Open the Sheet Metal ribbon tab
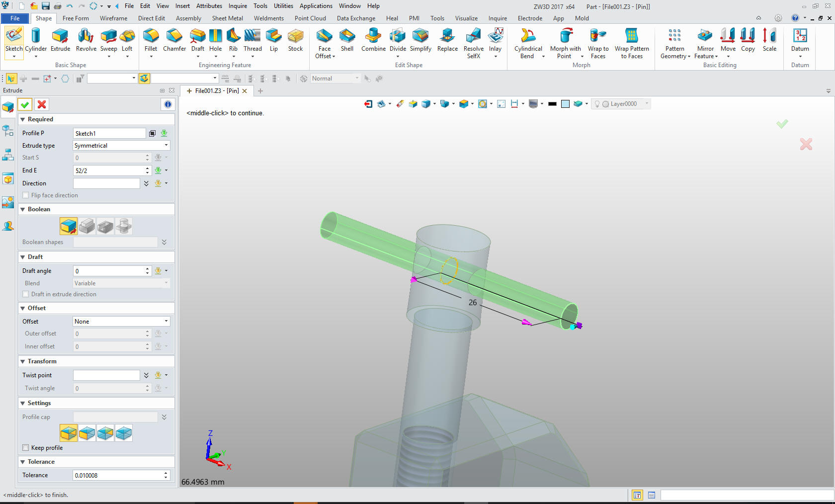Viewport: 835px width, 504px height. [x=228, y=18]
